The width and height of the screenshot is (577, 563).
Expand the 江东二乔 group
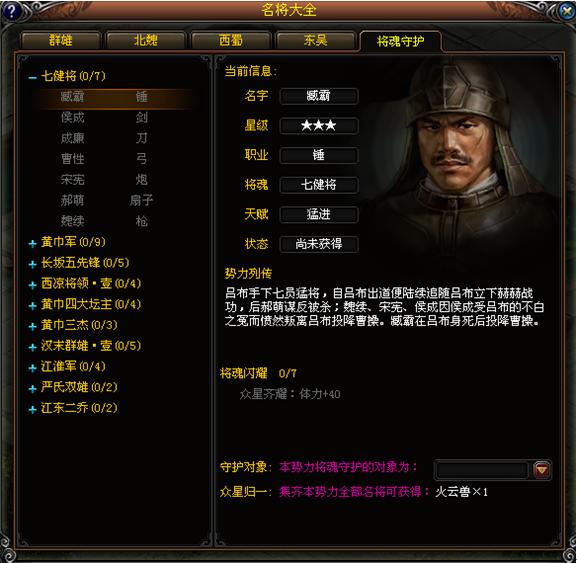[32, 409]
